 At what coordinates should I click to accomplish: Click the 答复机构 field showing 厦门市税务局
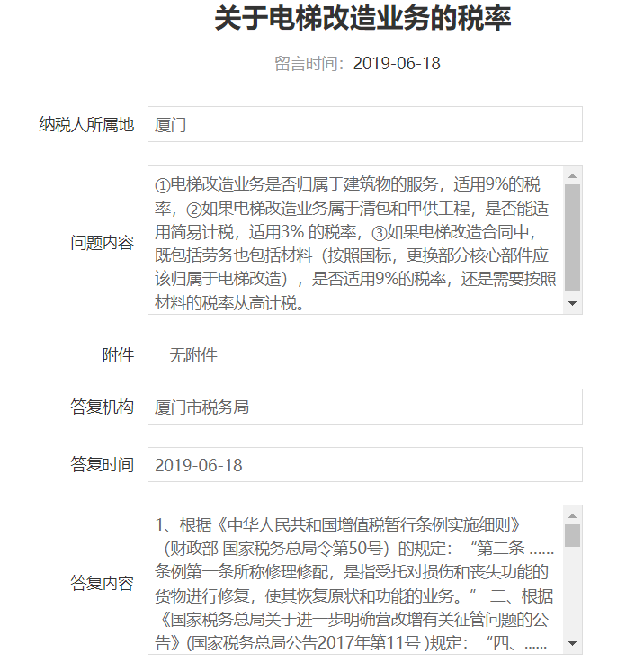(364, 407)
